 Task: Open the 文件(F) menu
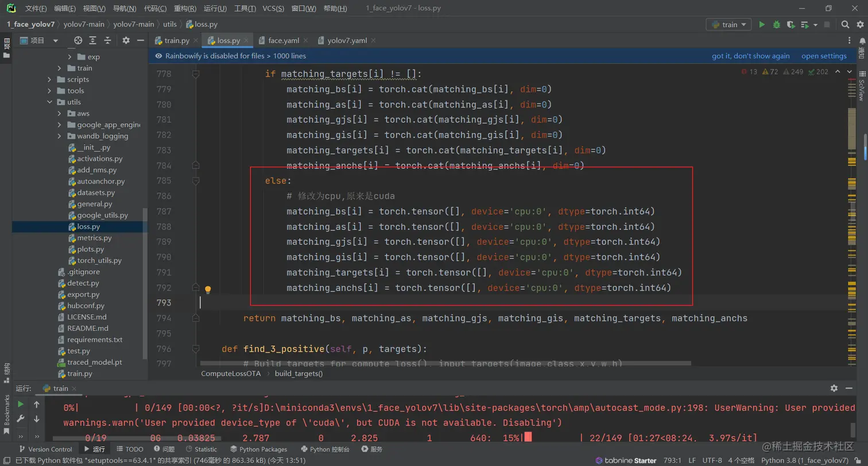(36, 9)
